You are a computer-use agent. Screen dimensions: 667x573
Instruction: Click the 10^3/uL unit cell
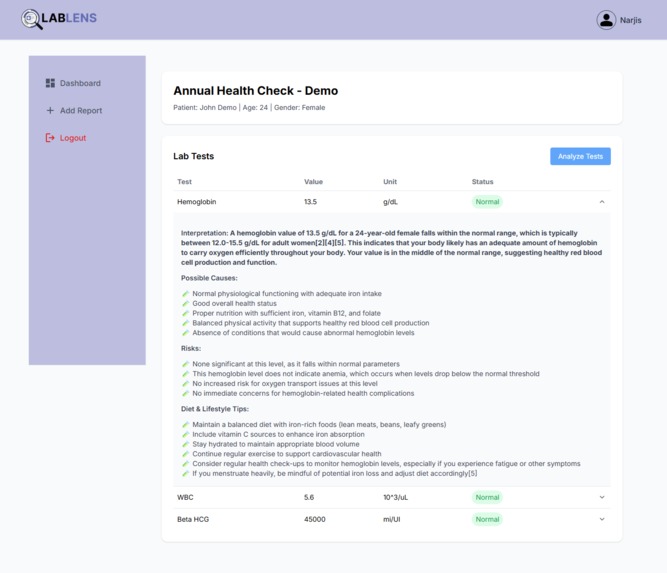(x=395, y=497)
